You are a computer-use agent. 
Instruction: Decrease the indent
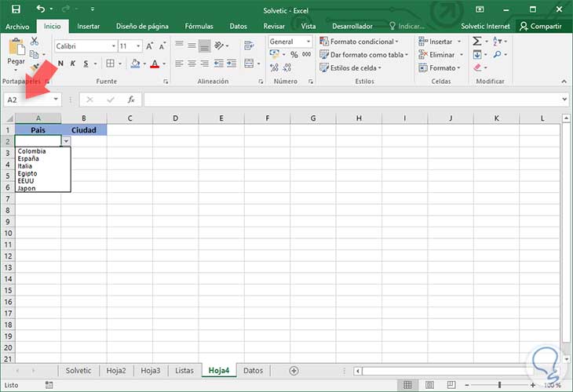(218, 64)
